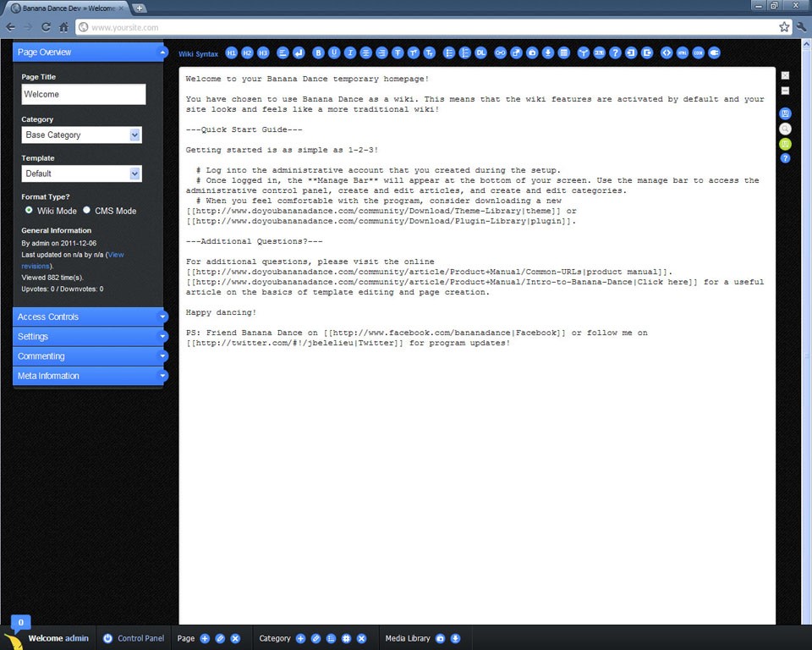Image resolution: width=812 pixels, height=650 pixels.
Task: Click inside the wiki content text editor
Action: (x=477, y=345)
